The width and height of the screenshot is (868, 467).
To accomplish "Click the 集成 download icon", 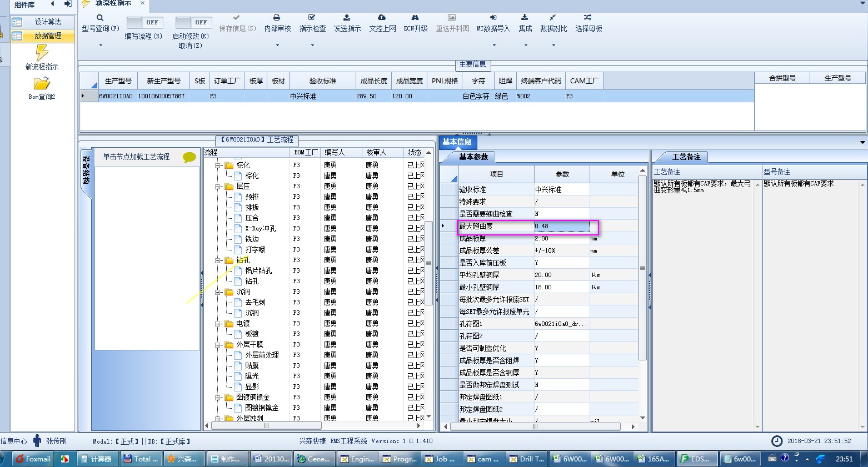I will coord(525,18).
